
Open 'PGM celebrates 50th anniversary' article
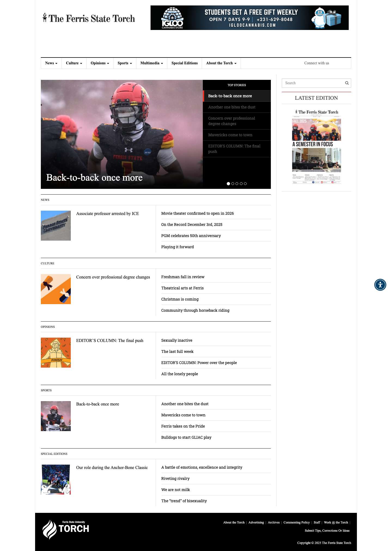[x=191, y=236]
